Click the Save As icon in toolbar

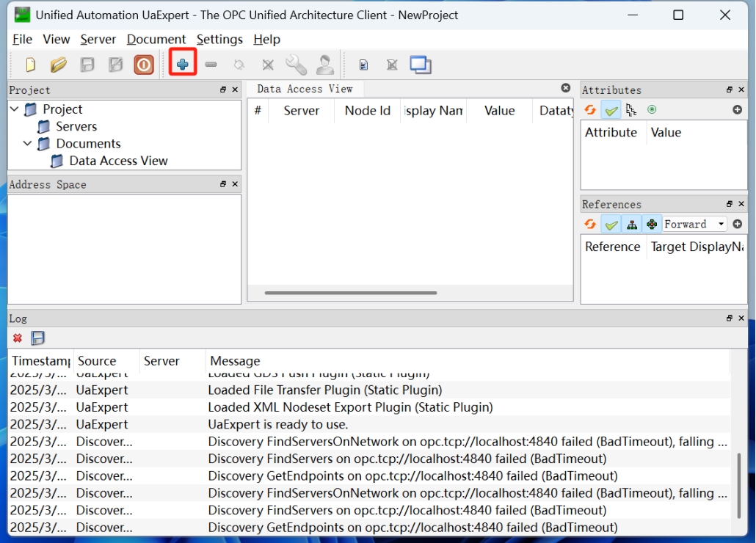[116, 65]
